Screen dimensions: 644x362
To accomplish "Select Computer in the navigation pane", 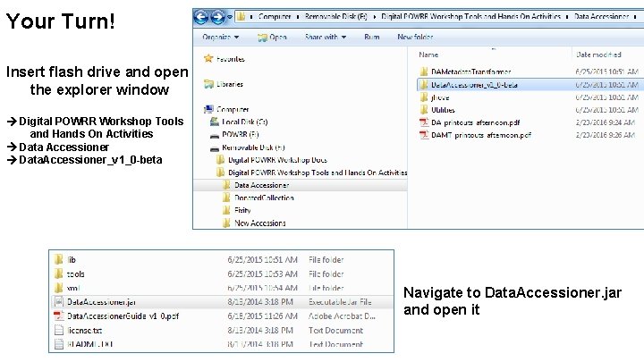I will (x=233, y=110).
